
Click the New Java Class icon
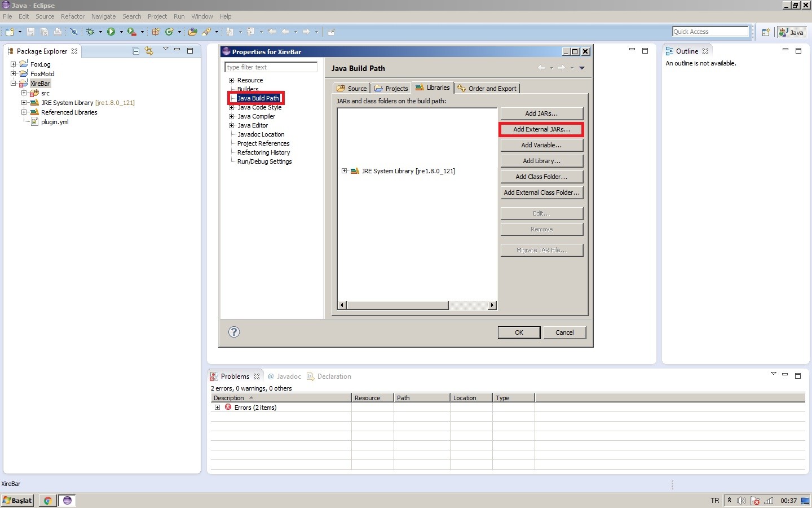169,32
